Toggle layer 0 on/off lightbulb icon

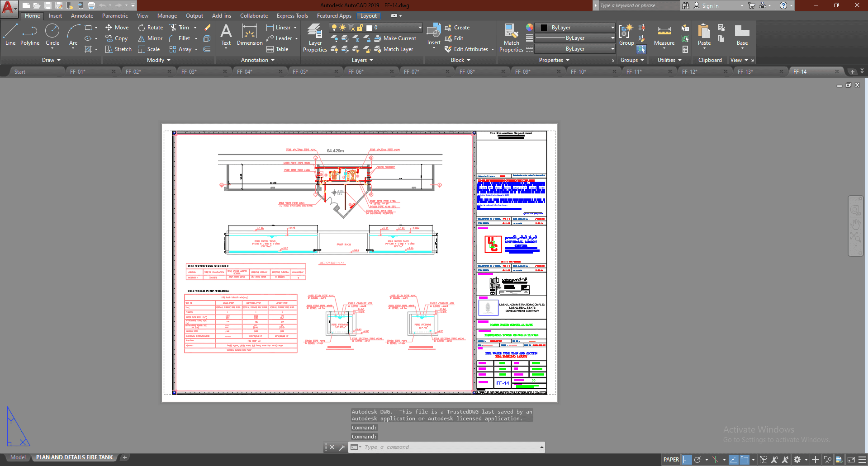click(334, 28)
